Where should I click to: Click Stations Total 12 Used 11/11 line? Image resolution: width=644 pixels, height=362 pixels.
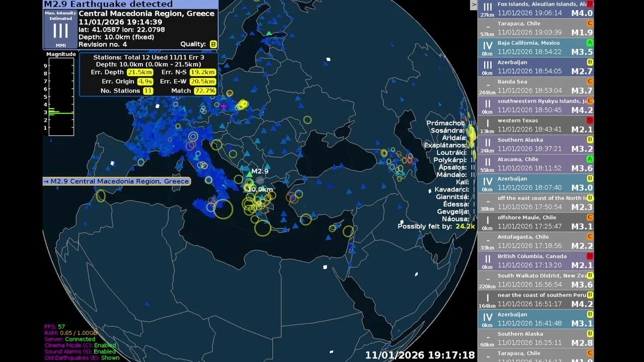[x=149, y=57]
